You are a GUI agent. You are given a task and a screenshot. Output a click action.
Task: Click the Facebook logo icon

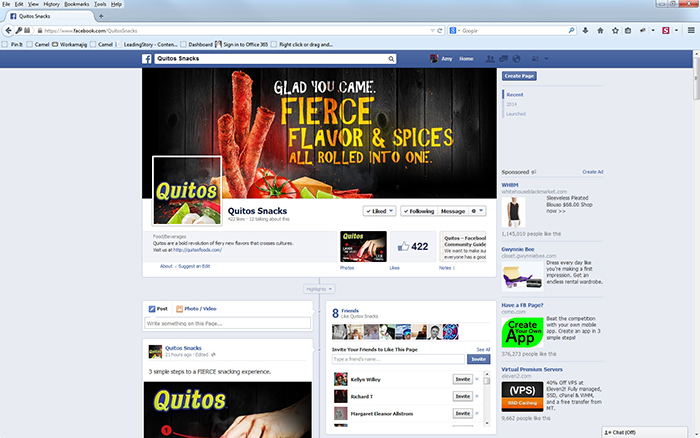pos(147,58)
